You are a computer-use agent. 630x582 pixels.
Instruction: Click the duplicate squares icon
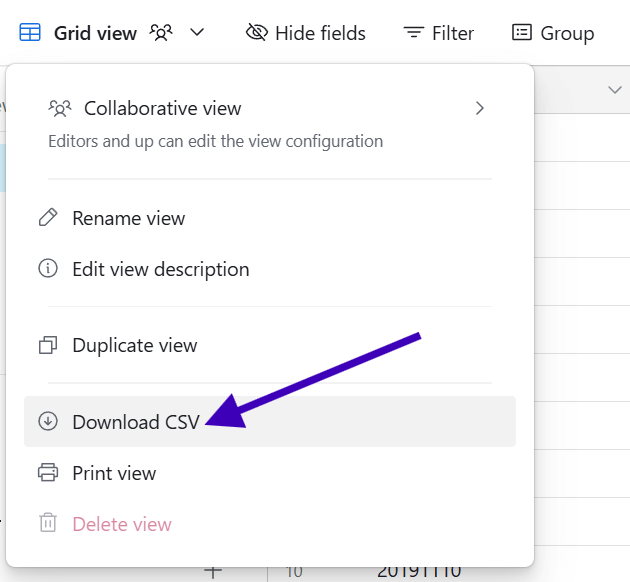tap(48, 345)
